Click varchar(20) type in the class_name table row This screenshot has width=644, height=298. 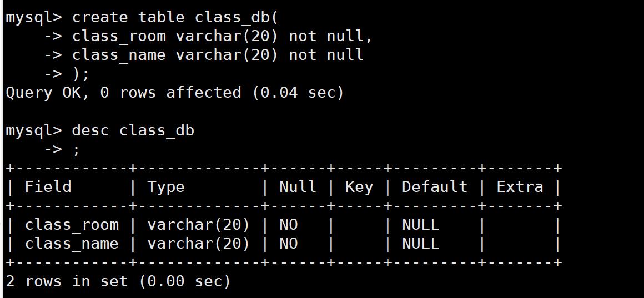(x=199, y=244)
